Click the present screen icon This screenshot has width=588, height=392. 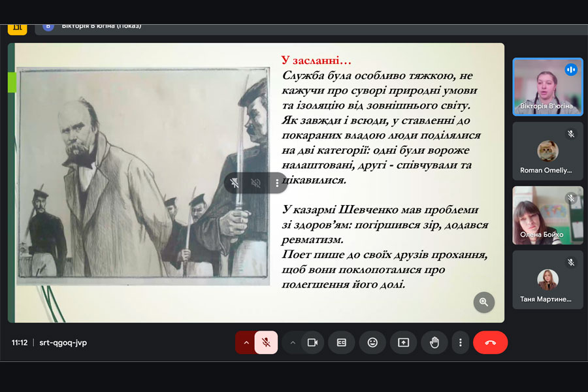tap(403, 342)
